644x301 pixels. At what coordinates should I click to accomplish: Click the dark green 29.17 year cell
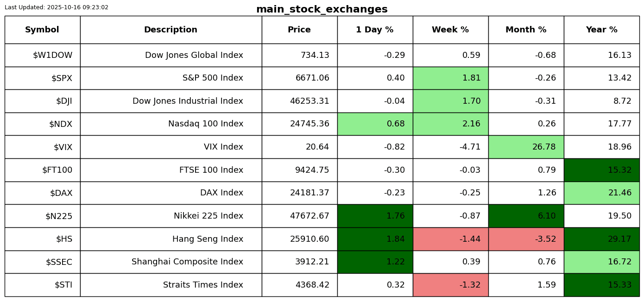(x=601, y=239)
